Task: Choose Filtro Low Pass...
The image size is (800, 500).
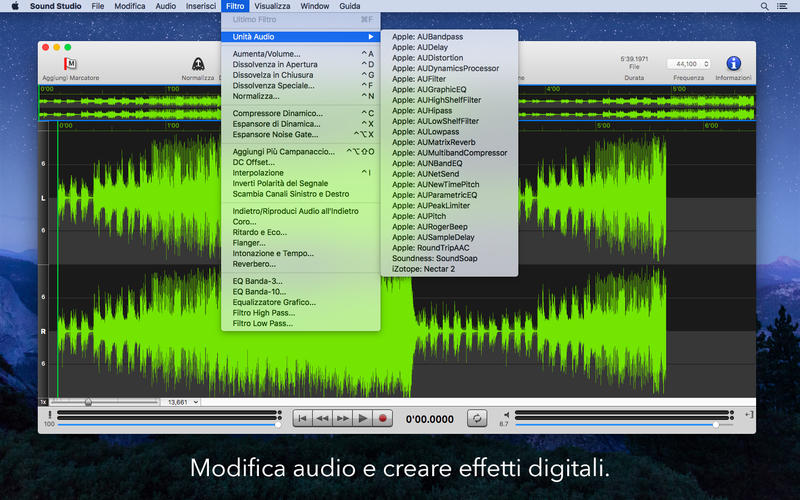Action: (x=301, y=323)
